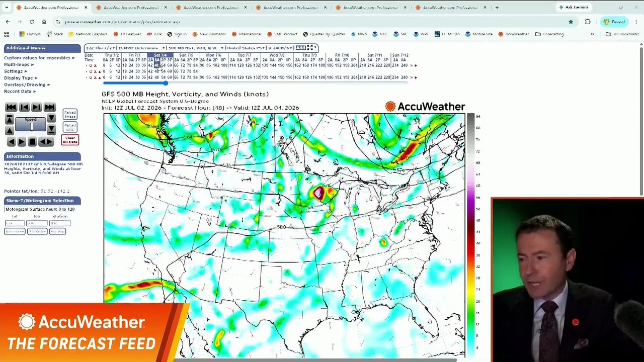Viewport: 644px width, 362px height.
Task: Click the Clear All Data button
Action: (70, 140)
